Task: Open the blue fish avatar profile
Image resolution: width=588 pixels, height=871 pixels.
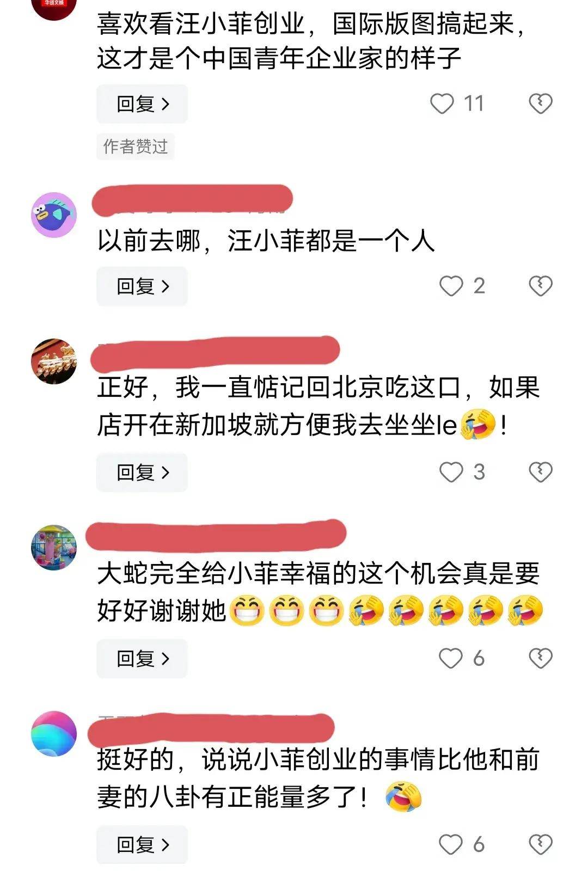Action: coord(54,214)
